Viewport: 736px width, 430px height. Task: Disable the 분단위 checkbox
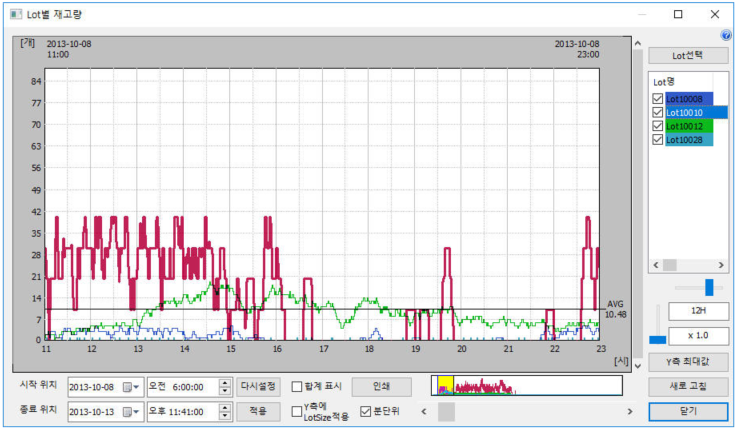[365, 411]
